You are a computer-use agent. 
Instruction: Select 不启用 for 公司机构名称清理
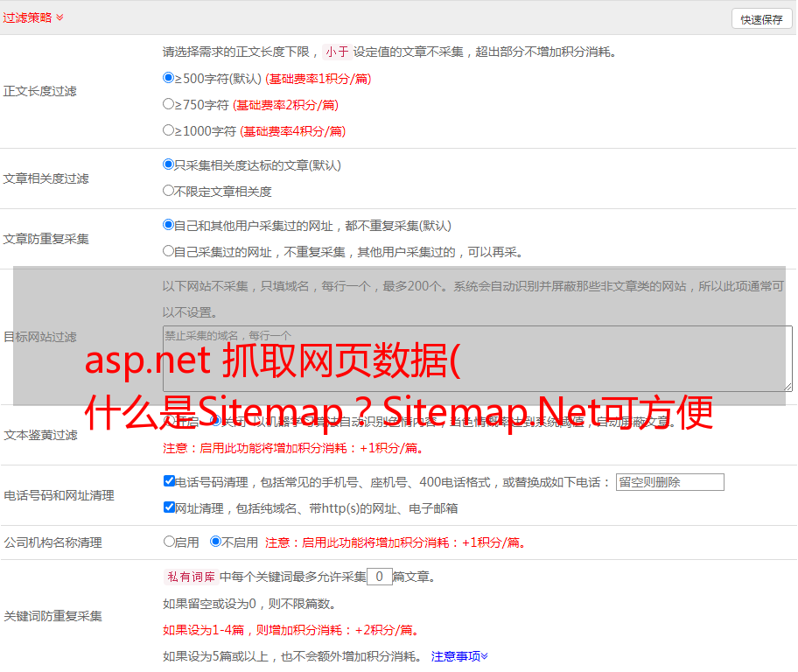(x=216, y=542)
